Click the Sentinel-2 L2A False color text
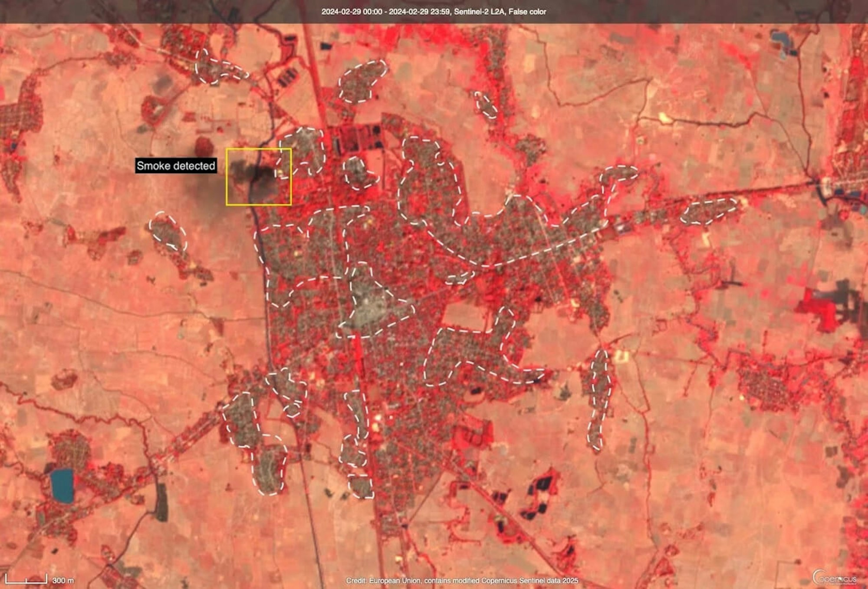The height and width of the screenshot is (589, 868). coord(500,12)
